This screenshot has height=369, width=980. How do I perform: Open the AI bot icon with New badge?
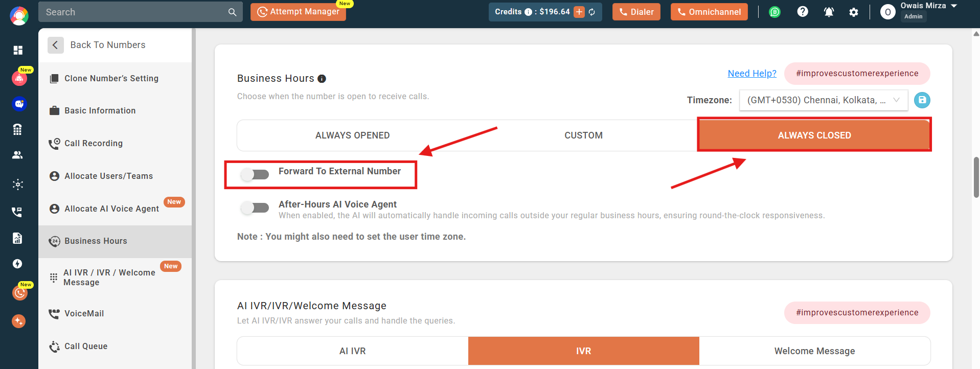coord(19,78)
